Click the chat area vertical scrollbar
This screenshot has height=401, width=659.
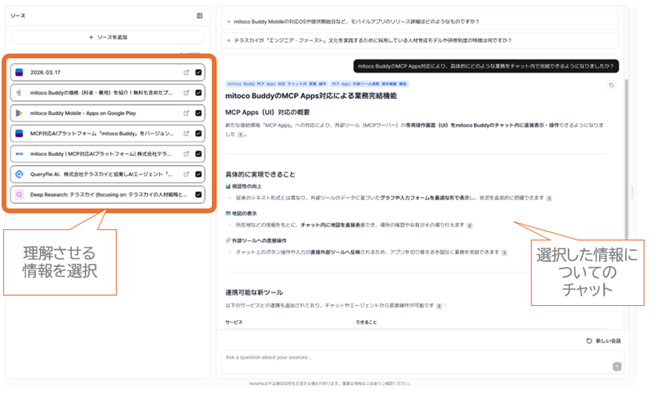click(627, 160)
